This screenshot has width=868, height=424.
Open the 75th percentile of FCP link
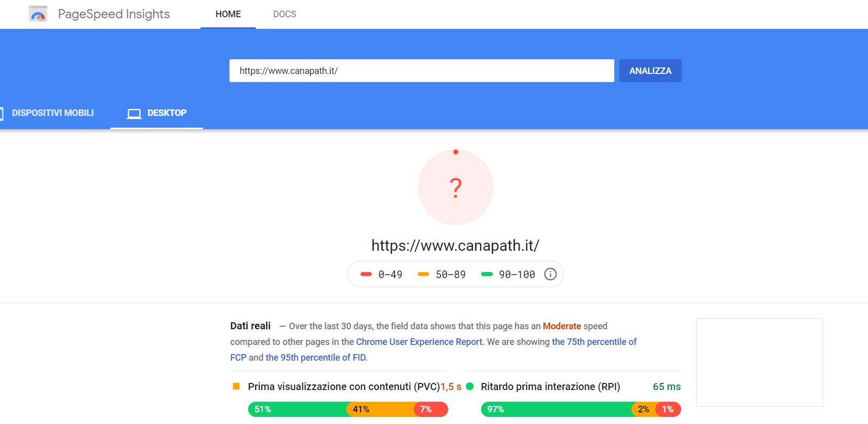594,342
